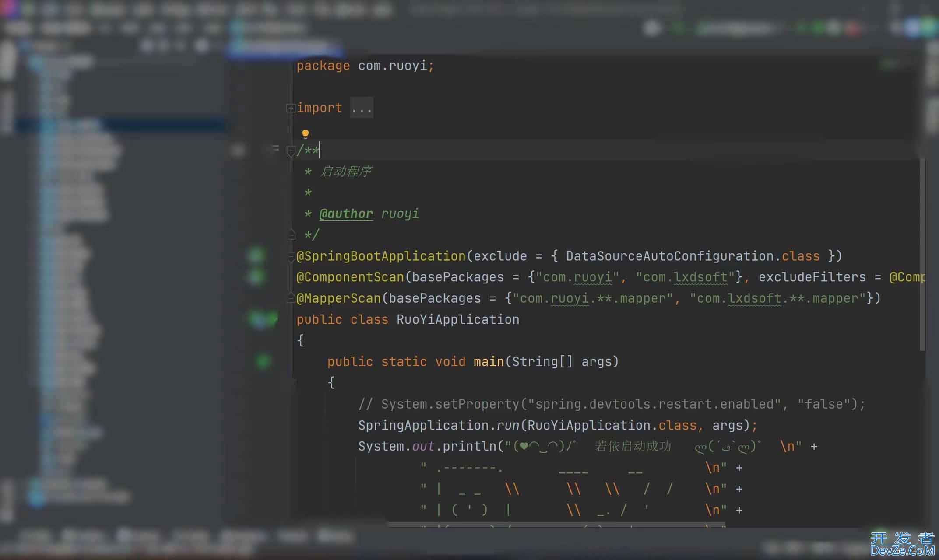Click the 'println' method call
This screenshot has width=939, height=560.
pyautogui.click(x=469, y=447)
